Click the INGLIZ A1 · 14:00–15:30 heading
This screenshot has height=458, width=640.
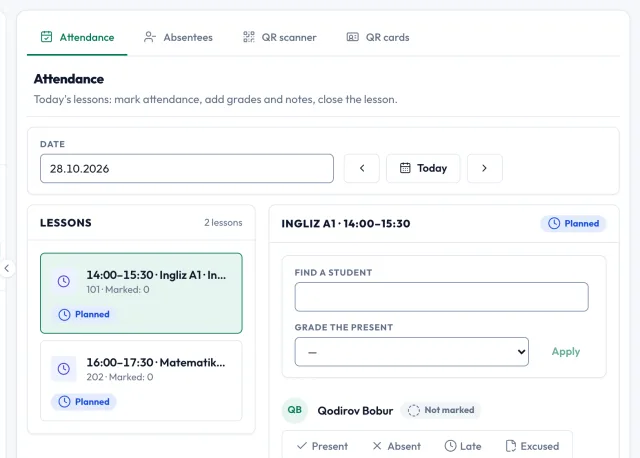click(346, 223)
